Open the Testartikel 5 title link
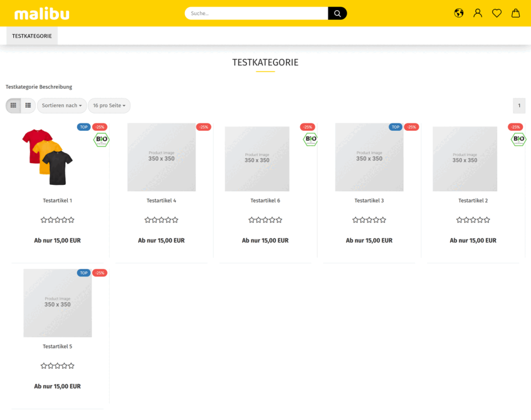This screenshot has width=531, height=420. point(58,346)
